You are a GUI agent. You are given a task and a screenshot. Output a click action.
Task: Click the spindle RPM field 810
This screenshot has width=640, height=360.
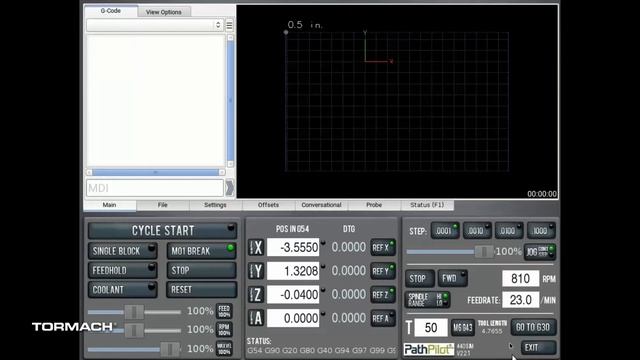[520, 279]
